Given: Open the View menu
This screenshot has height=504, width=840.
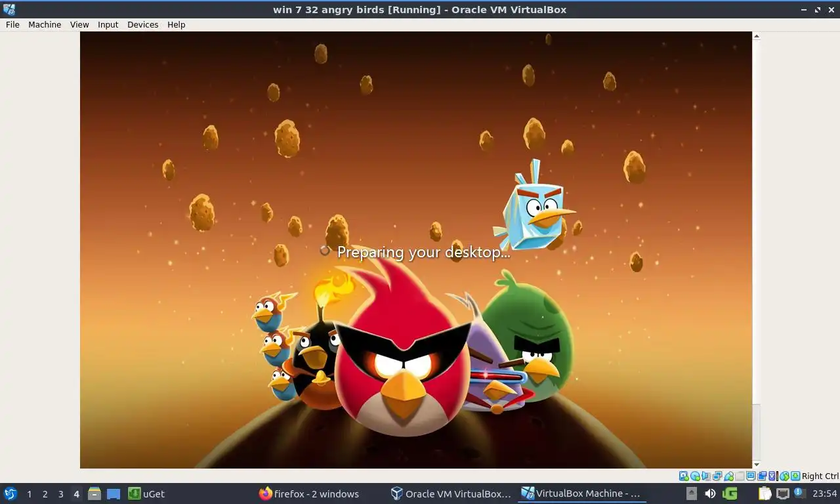Looking at the screenshot, I should [x=79, y=24].
